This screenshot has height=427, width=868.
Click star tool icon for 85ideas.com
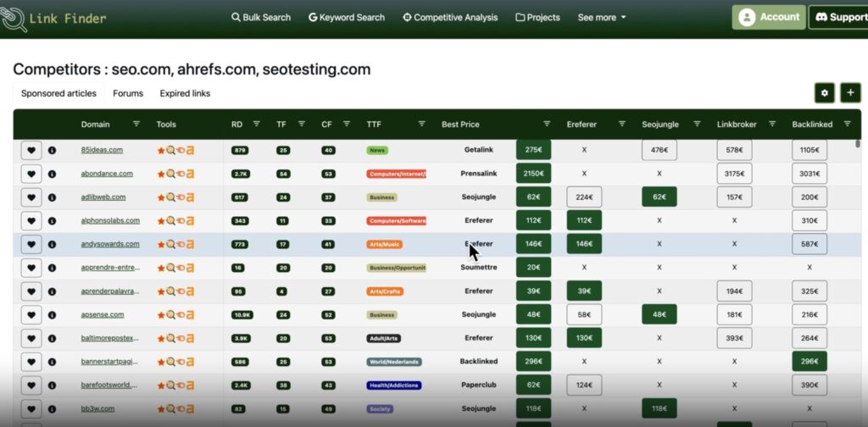(x=161, y=151)
